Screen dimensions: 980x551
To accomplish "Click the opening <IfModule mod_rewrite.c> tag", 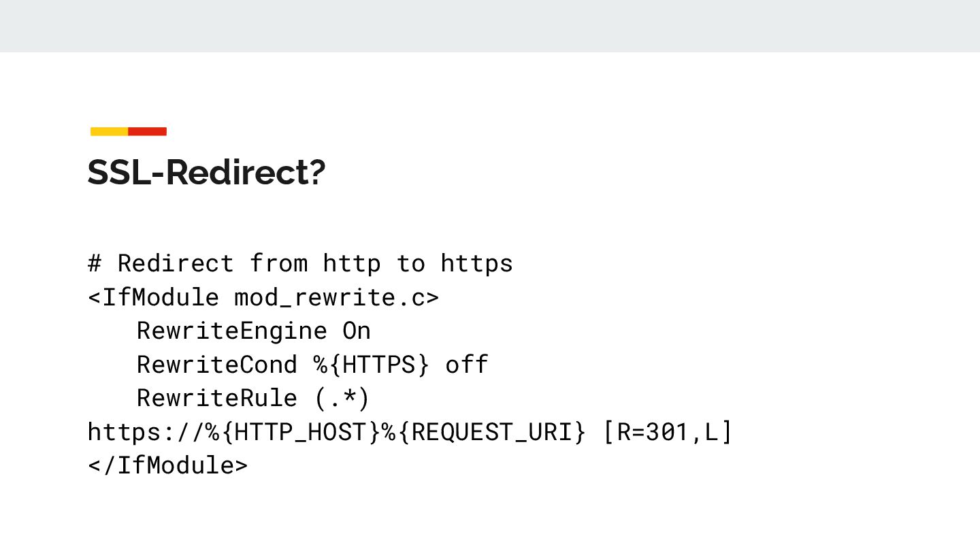I will (263, 297).
